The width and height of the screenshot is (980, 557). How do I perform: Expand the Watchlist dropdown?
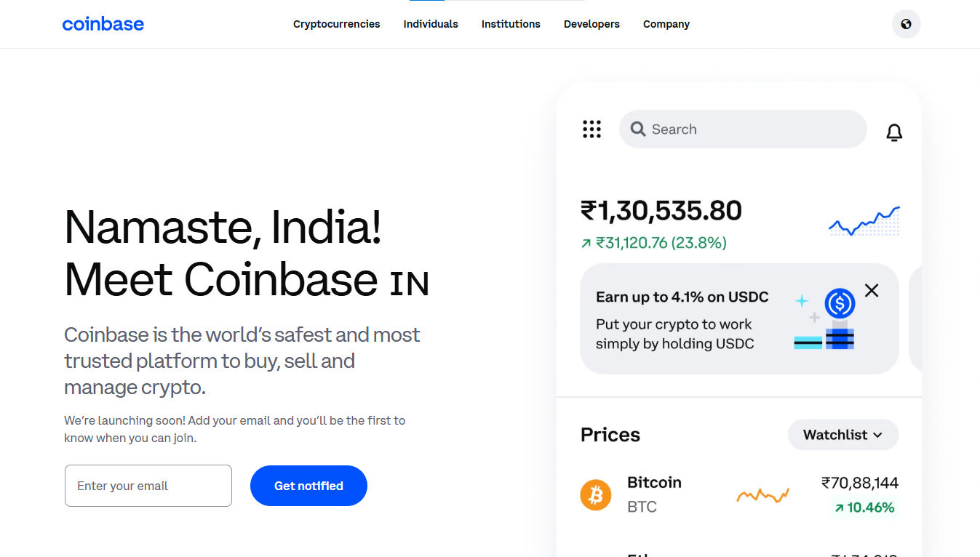coord(842,434)
